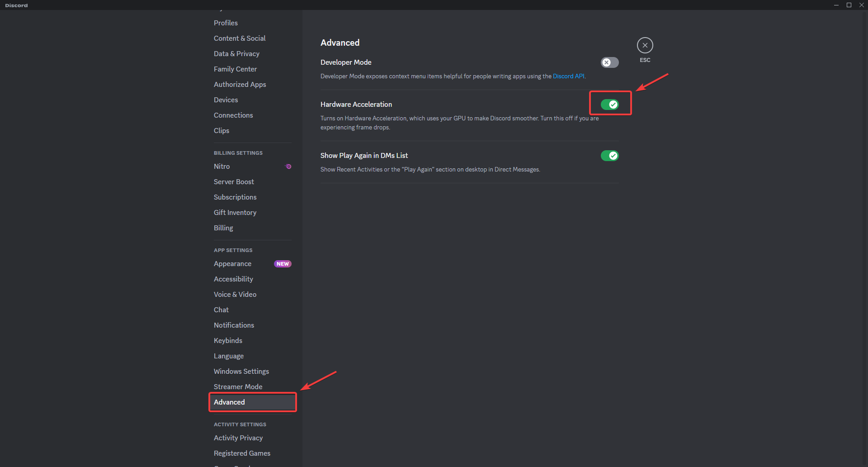Go to Streamer Mode settings
This screenshot has height=467, width=868.
click(238, 387)
